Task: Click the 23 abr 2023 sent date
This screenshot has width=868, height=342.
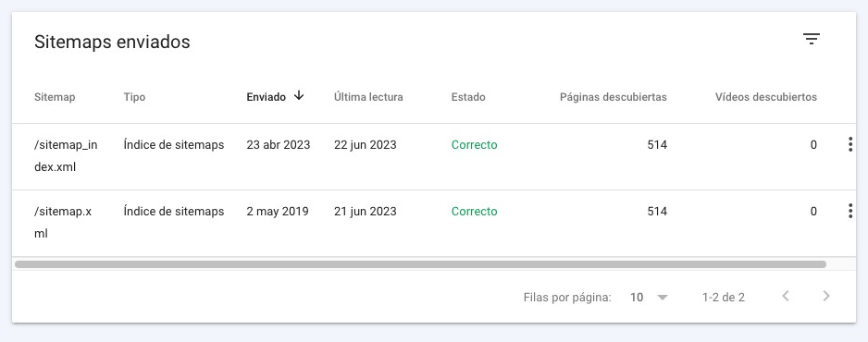Action: (x=279, y=145)
